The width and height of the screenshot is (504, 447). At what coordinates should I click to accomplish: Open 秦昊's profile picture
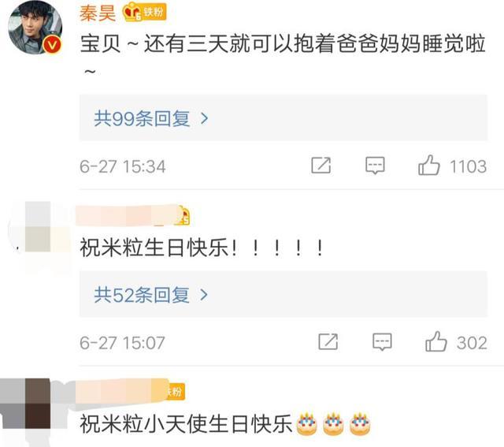[35, 28]
